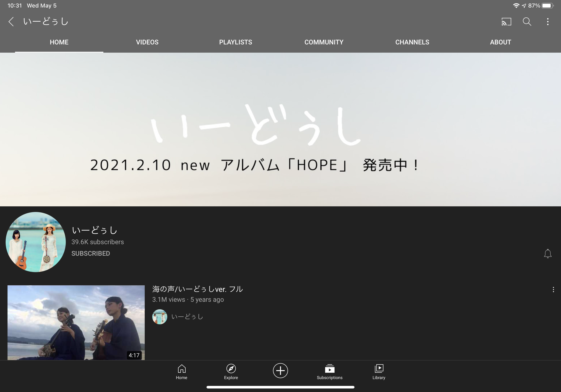Open Library in the bottom bar
Viewport: 561px width, 392px height.
(x=379, y=372)
